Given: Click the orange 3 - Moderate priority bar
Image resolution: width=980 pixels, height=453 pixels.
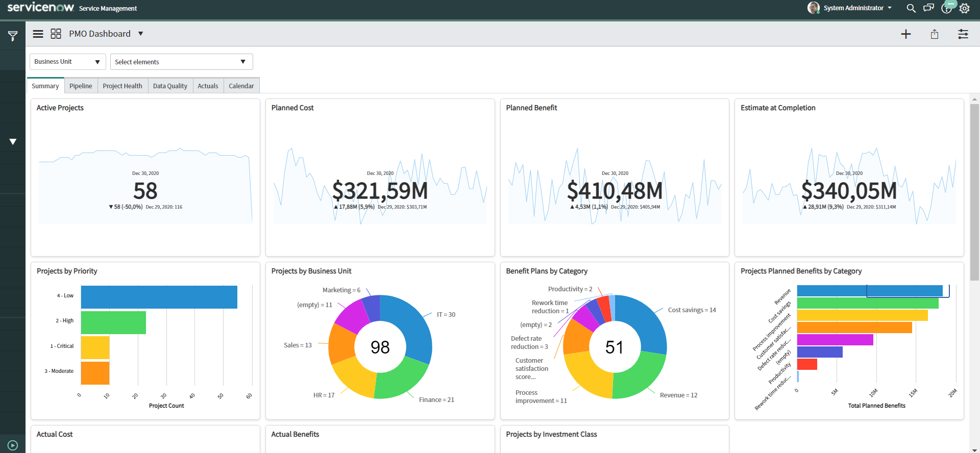Looking at the screenshot, I should [95, 373].
